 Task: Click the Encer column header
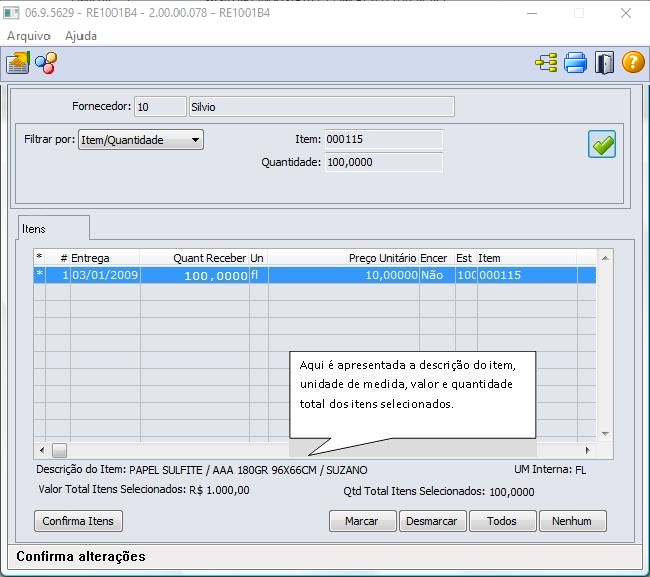pyautogui.click(x=437, y=258)
